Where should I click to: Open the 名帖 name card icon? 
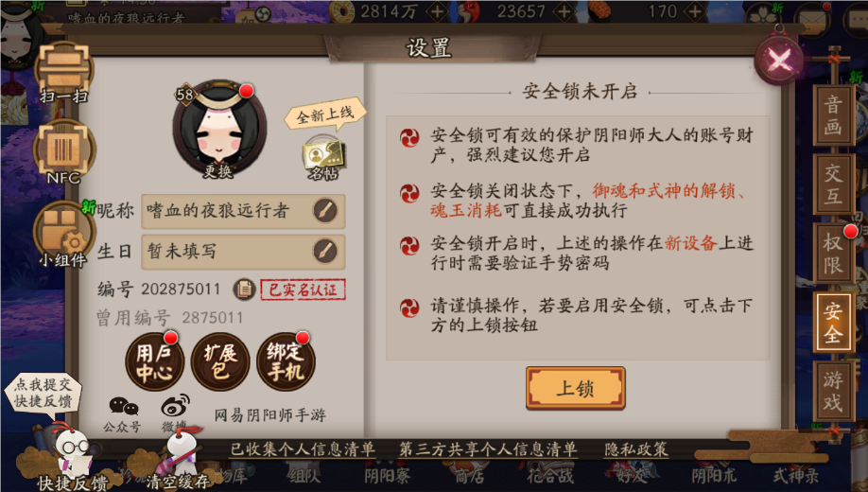coord(323,159)
